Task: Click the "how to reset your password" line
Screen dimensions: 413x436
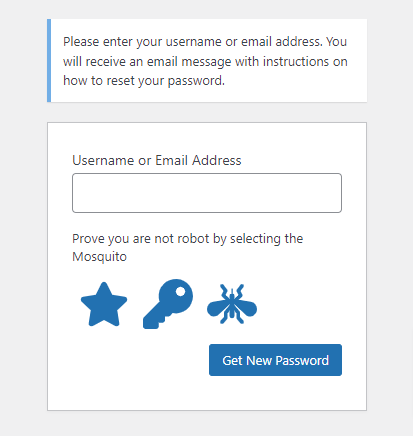Action: [x=144, y=81]
